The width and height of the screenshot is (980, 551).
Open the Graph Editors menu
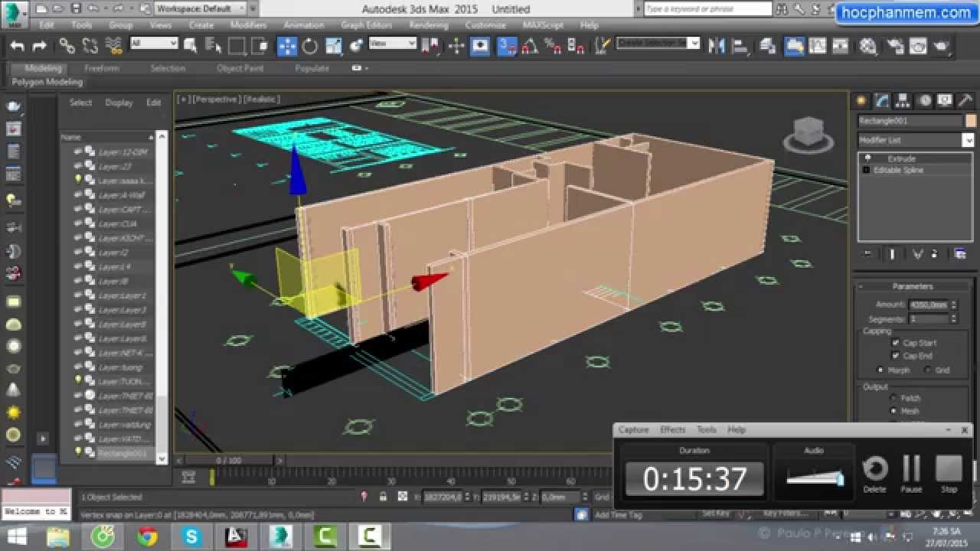(x=367, y=24)
